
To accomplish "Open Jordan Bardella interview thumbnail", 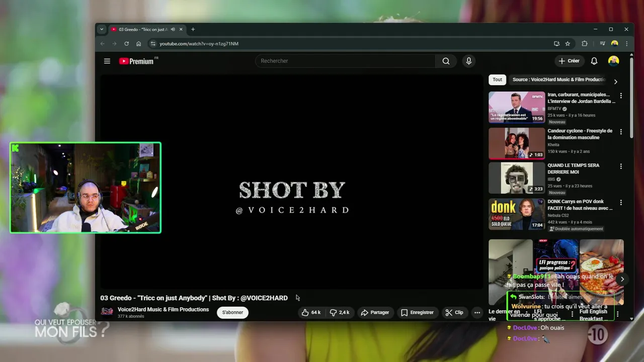I will pos(517,107).
